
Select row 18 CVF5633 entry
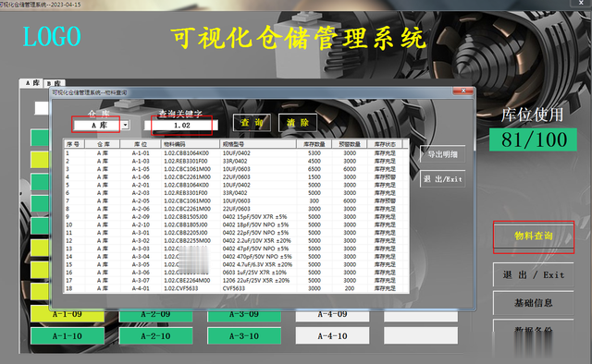(x=236, y=288)
